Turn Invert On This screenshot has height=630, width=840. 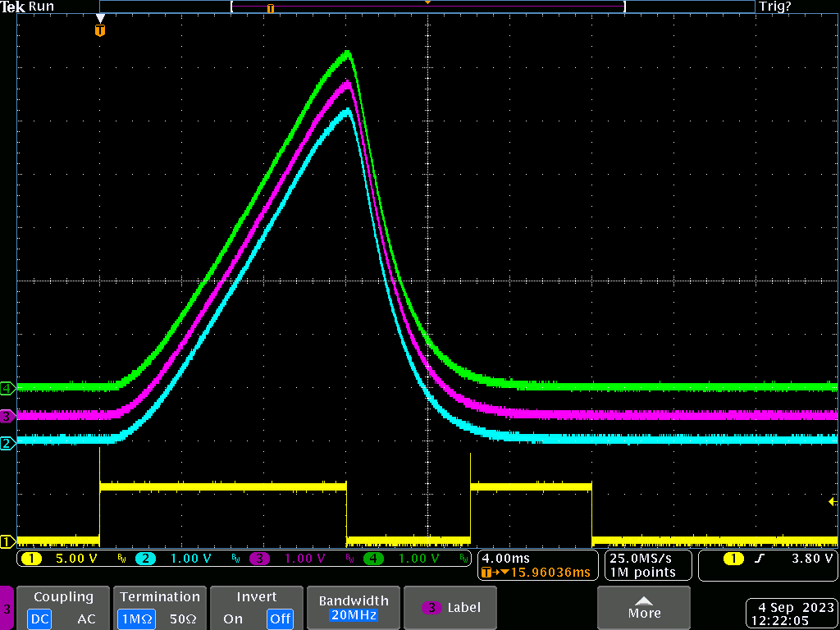233,619
